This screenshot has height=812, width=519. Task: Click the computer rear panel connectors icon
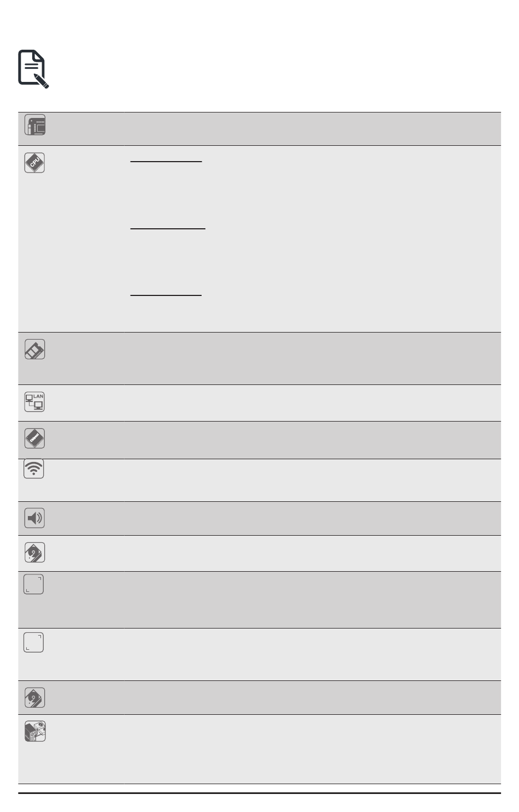(x=35, y=731)
